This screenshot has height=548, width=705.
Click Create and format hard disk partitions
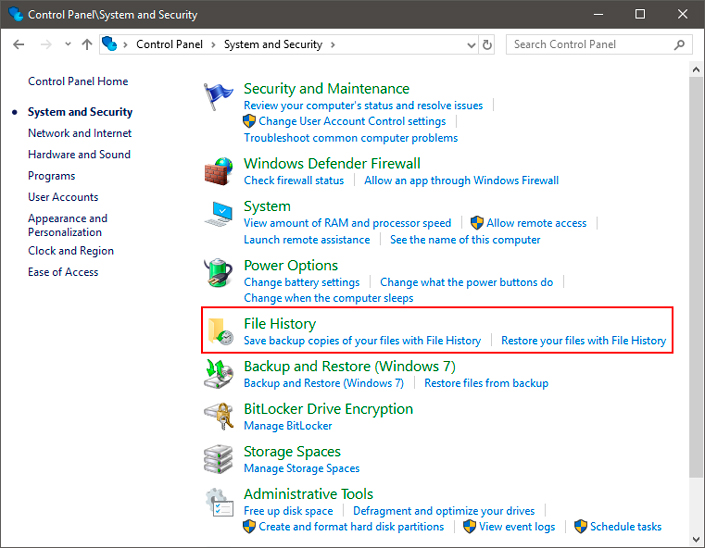(x=351, y=527)
